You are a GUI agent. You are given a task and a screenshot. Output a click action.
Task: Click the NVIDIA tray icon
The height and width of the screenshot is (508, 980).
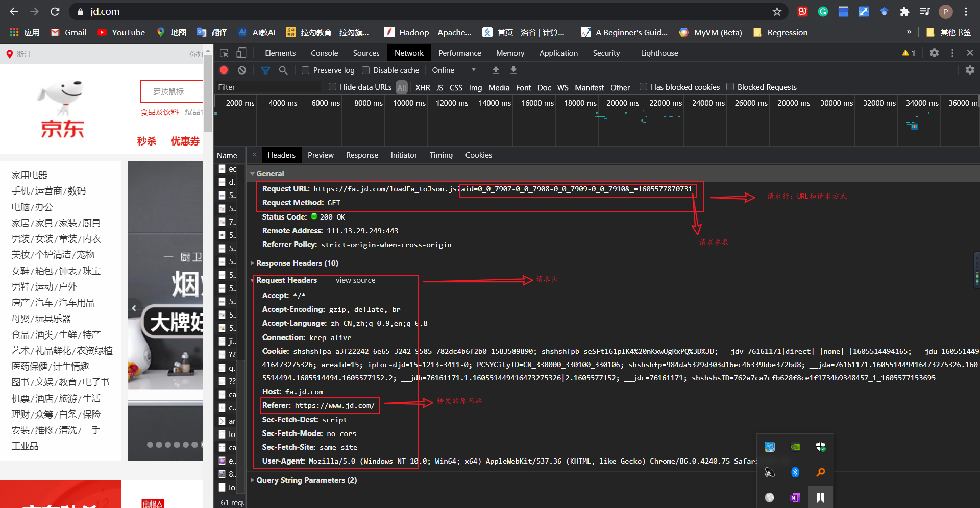coord(795,447)
